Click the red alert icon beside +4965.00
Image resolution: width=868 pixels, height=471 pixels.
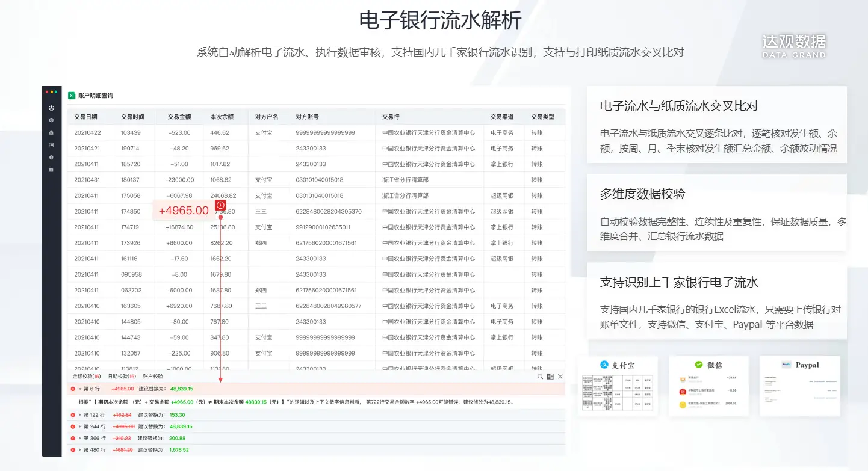tap(220, 205)
